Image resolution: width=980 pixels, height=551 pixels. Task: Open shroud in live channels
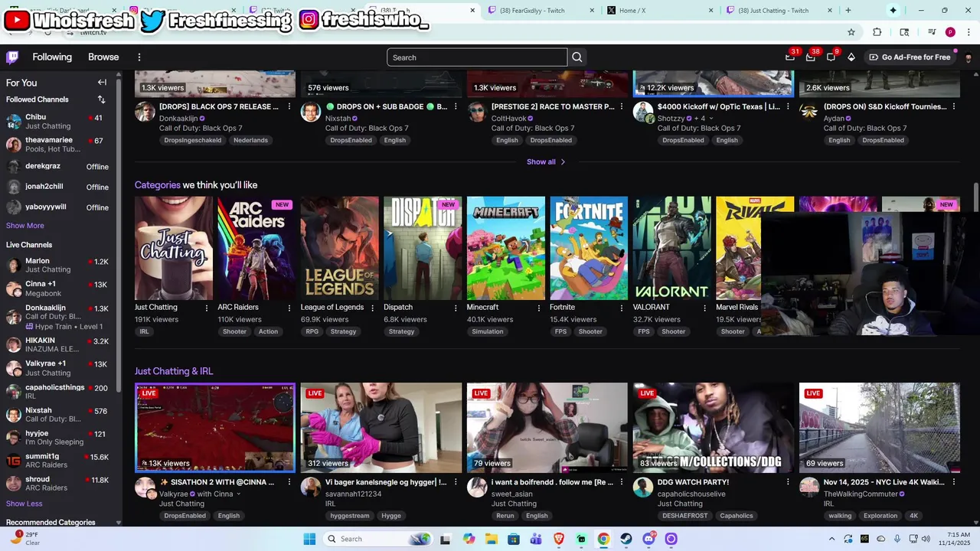61,483
